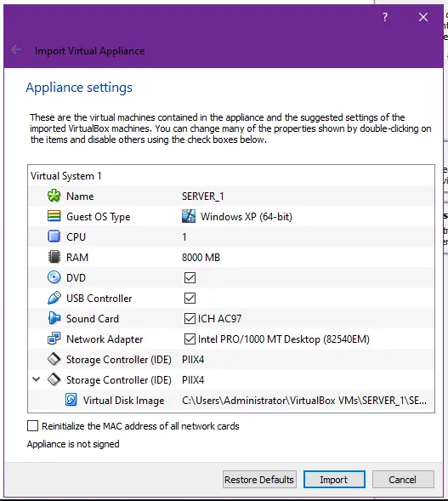
Task: Collapse the second Storage Controller (IDE) row
Action: 37,379
